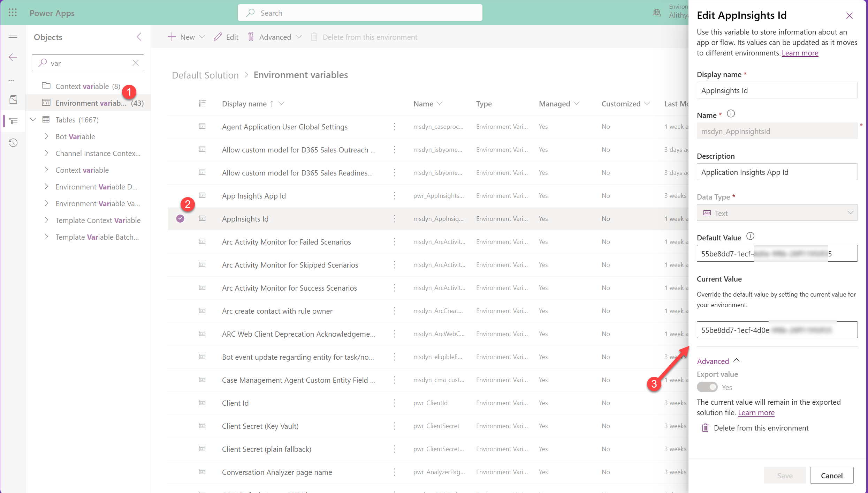Expand the Bot Variable tree node

coord(46,136)
